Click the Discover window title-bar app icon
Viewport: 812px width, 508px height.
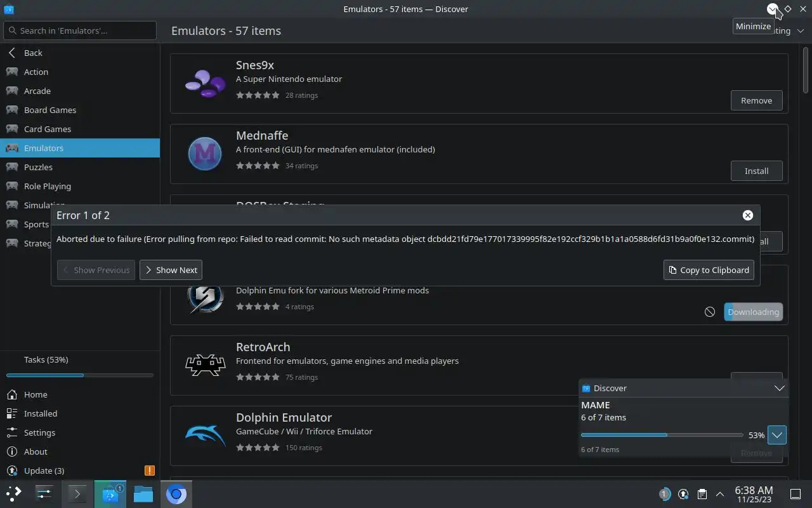click(8, 9)
